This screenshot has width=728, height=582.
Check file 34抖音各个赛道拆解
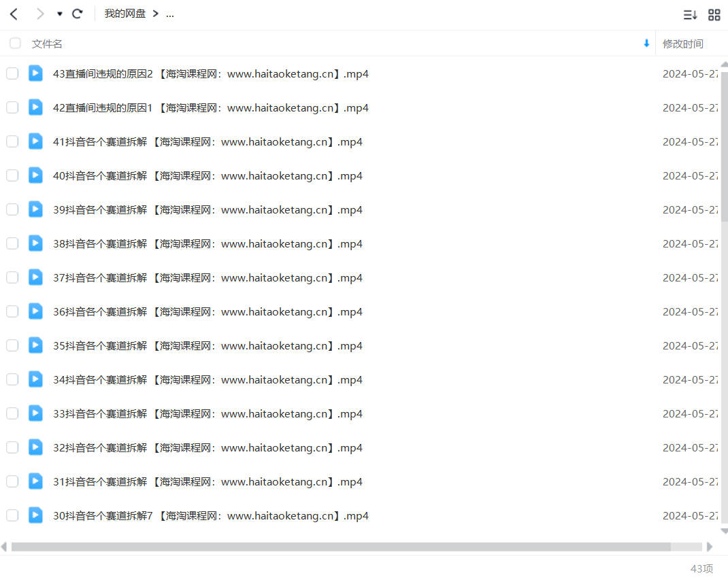12,379
